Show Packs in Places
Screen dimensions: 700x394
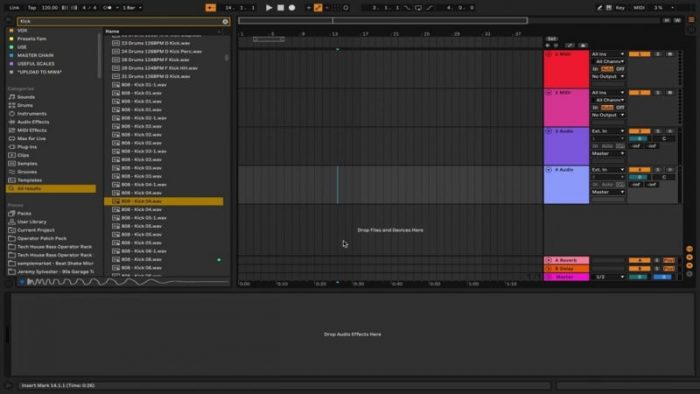pyautogui.click(x=24, y=213)
